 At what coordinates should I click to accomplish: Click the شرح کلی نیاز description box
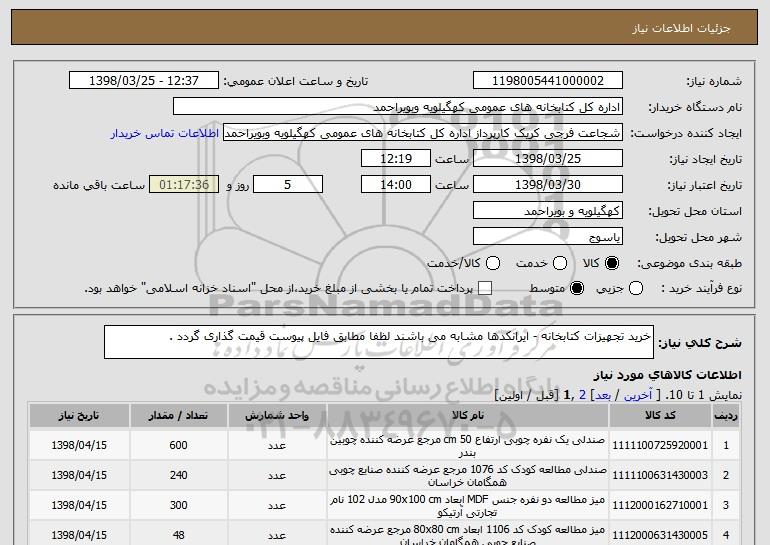[x=378, y=341]
